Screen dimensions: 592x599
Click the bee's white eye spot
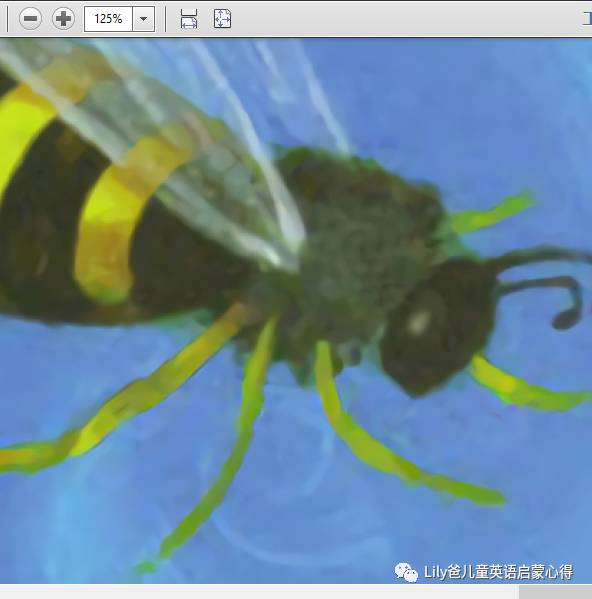[418, 322]
